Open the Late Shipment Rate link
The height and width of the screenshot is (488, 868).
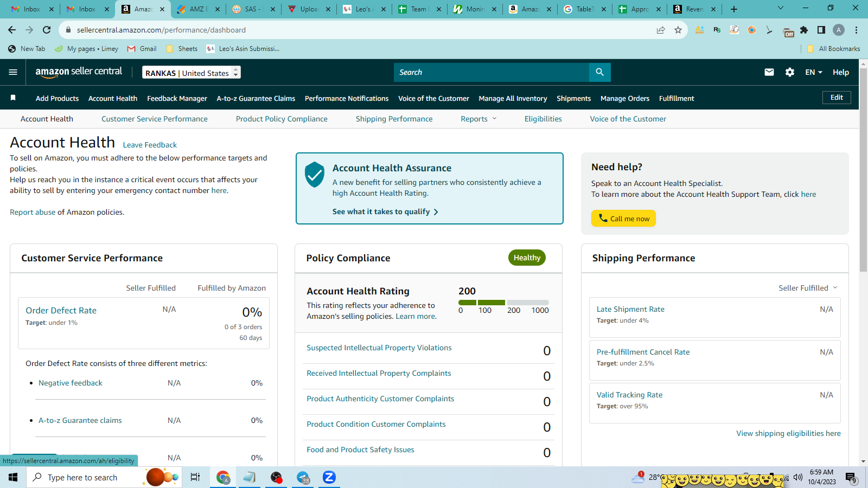[x=630, y=309]
